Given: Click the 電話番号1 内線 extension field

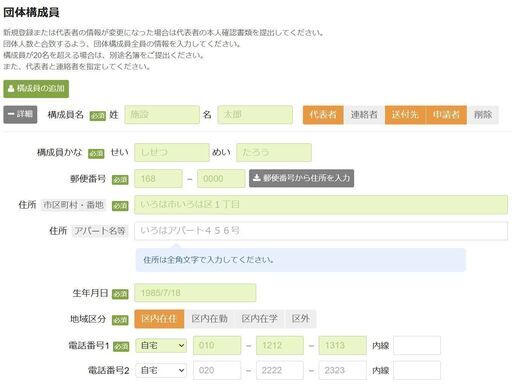Looking at the screenshot, I should (417, 345).
